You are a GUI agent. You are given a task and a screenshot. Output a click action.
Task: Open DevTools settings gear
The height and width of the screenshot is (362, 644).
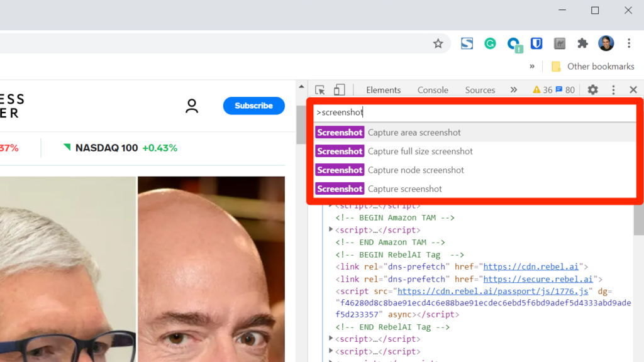(x=592, y=90)
